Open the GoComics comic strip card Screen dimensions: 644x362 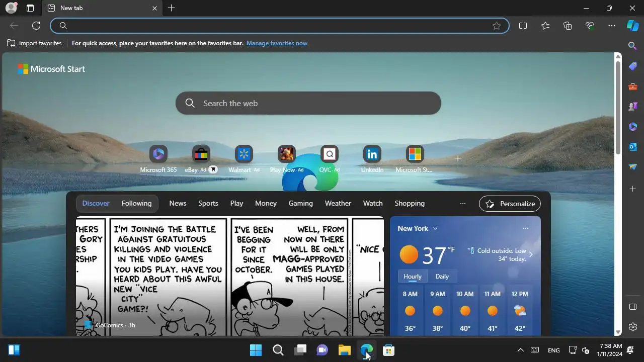tap(230, 276)
